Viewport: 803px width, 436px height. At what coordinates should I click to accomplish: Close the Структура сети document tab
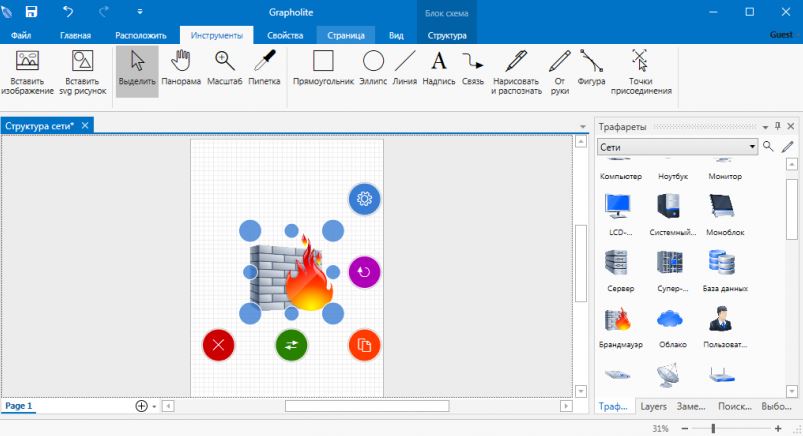point(86,125)
